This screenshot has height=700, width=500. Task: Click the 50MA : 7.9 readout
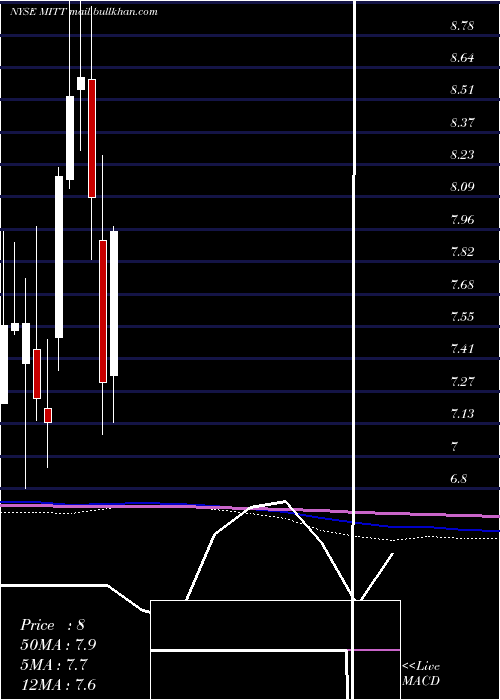[x=58, y=645]
